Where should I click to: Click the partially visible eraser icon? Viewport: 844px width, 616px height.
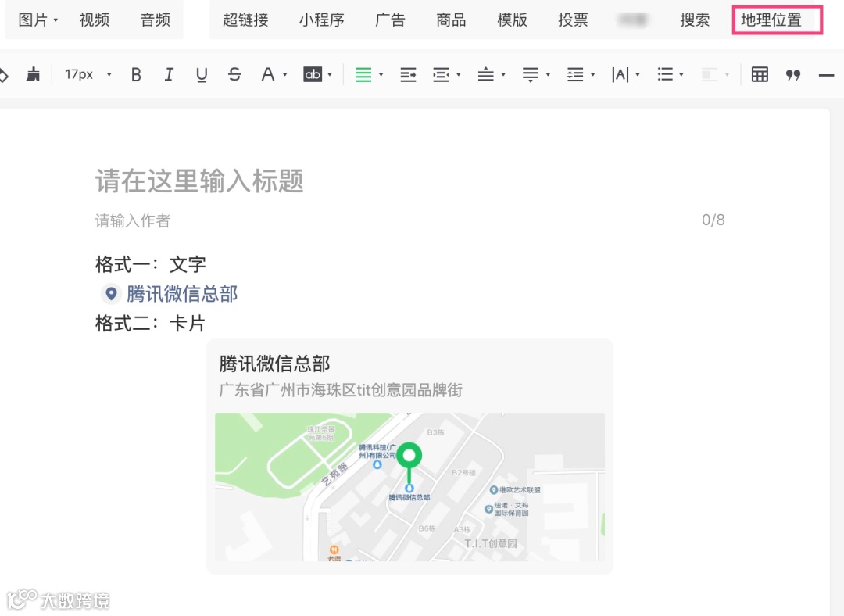(x=4, y=75)
